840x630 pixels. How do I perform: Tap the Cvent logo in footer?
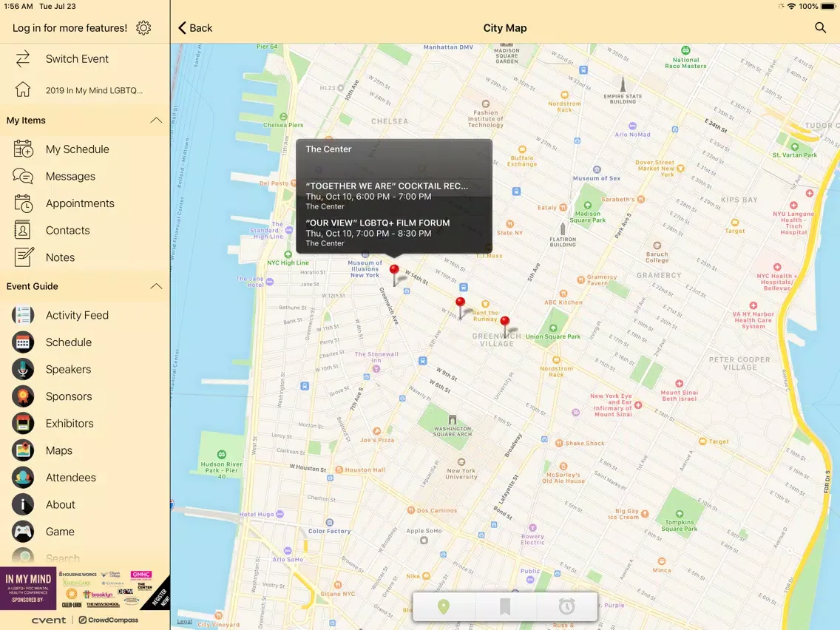49,620
